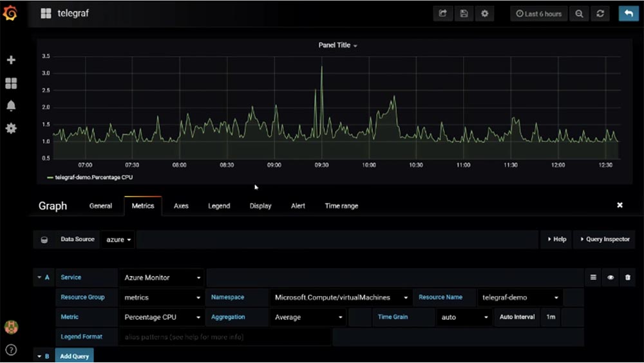Switch to the General tab

coord(100,206)
